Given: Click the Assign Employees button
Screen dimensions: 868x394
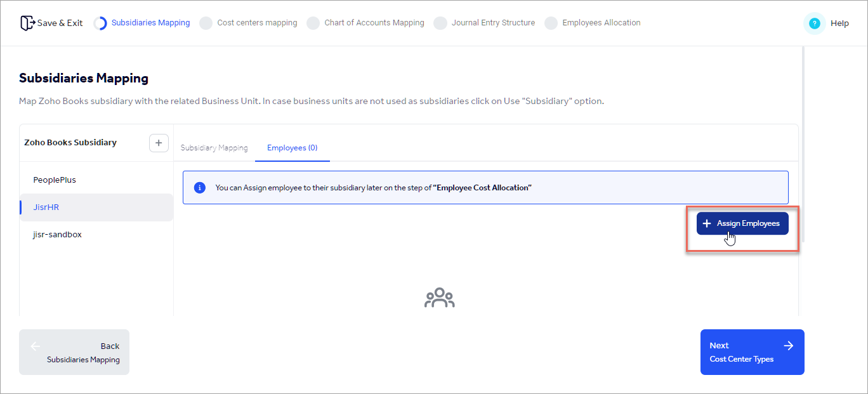Looking at the screenshot, I should point(742,223).
